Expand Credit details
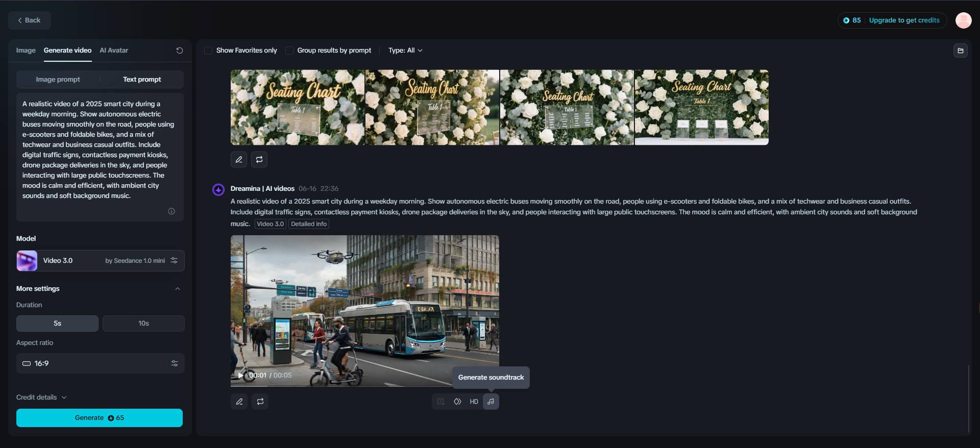Viewport: 980px width, 448px height. click(x=41, y=397)
